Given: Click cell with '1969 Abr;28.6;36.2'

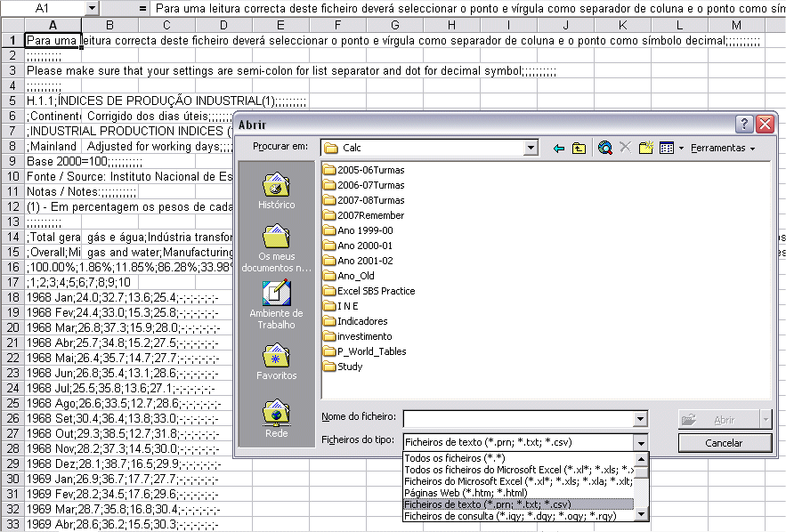Looking at the screenshot, I should tap(53, 525).
